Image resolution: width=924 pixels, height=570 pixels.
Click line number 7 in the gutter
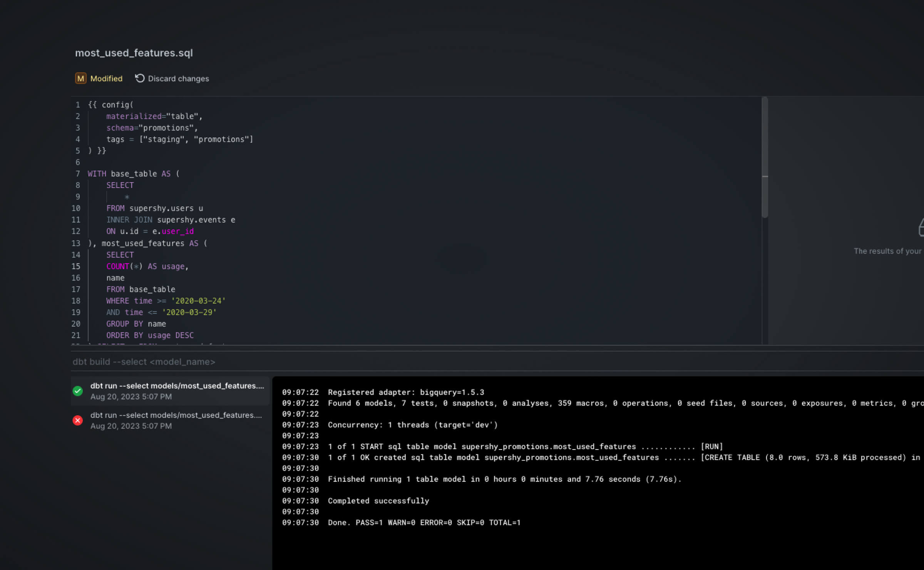77,174
